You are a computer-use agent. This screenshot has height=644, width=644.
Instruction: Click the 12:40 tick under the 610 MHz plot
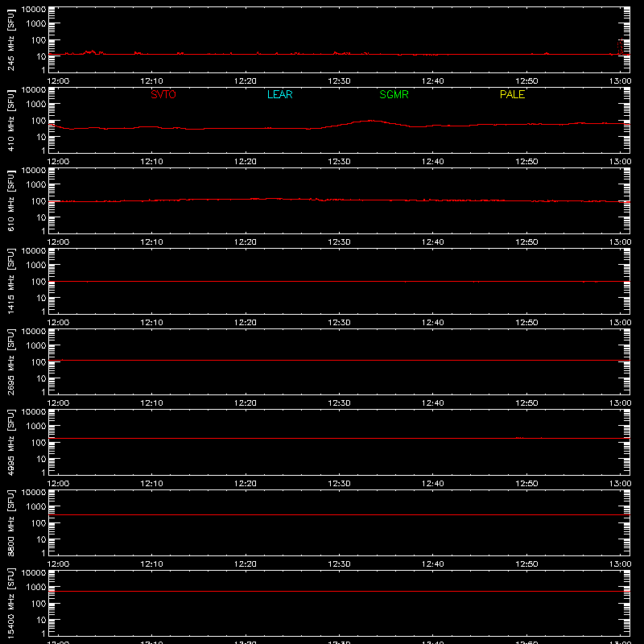pyautogui.click(x=433, y=242)
